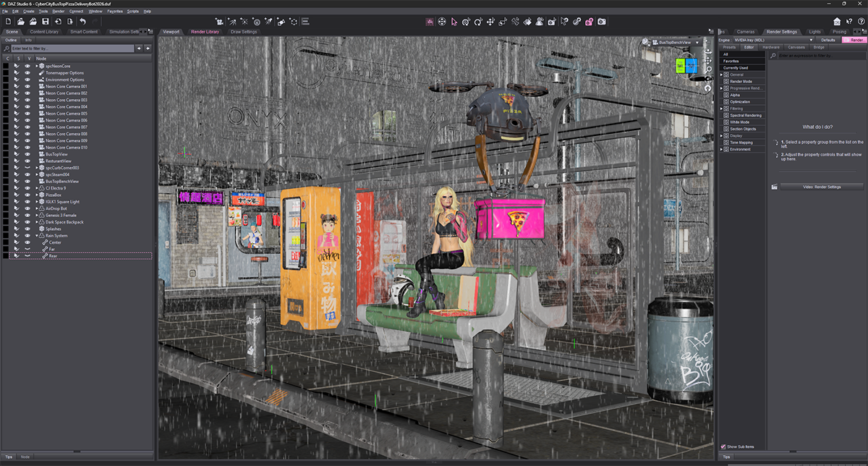868x466 pixels.
Task: Toggle visibility eye for Splashes node
Action: [27, 229]
